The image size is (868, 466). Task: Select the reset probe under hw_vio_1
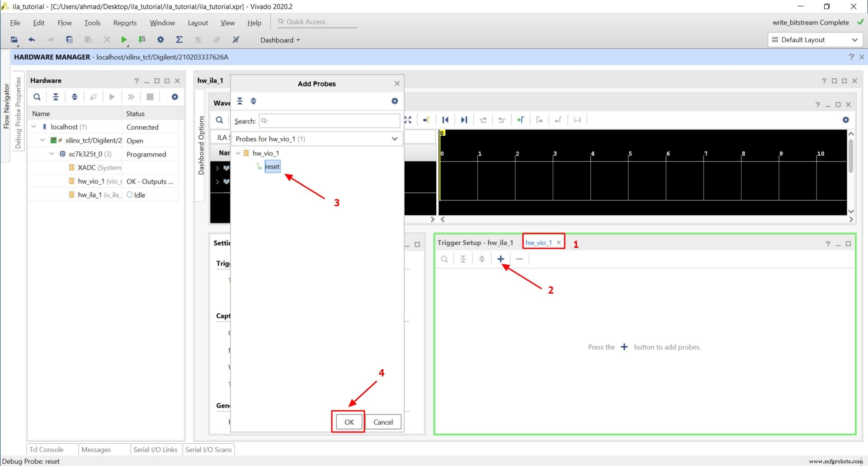point(272,166)
